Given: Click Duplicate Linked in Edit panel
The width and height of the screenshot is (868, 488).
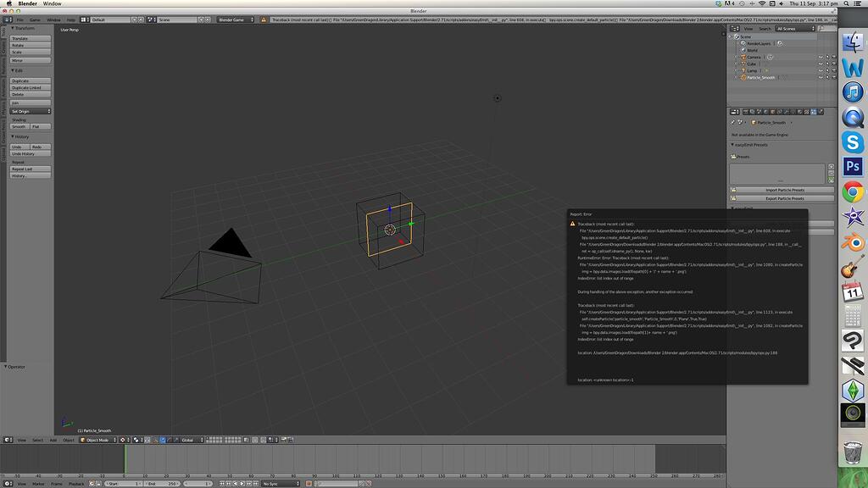Looking at the screenshot, I should (x=31, y=87).
